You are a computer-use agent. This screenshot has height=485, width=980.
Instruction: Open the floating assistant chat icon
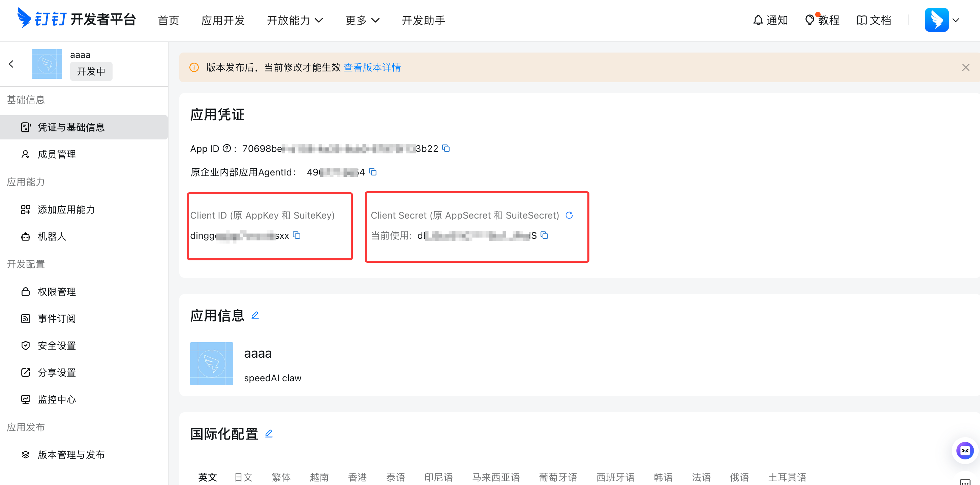965,450
